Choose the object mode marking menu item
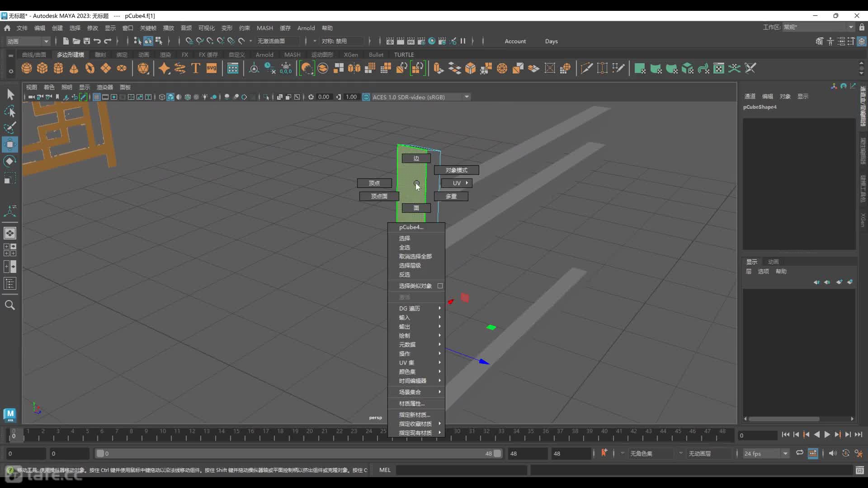868x488 pixels. 456,170
